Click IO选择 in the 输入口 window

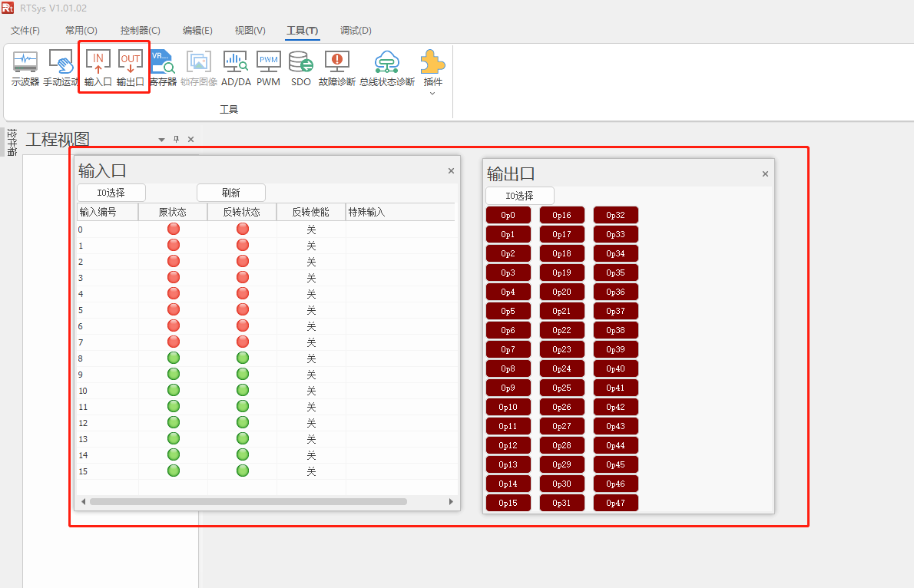click(x=111, y=193)
